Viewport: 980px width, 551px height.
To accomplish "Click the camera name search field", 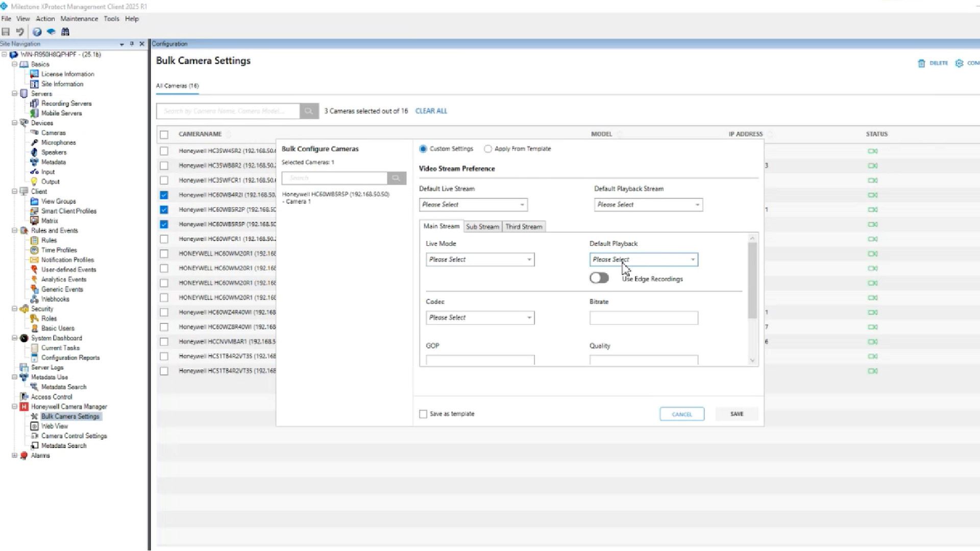I will tap(228, 111).
